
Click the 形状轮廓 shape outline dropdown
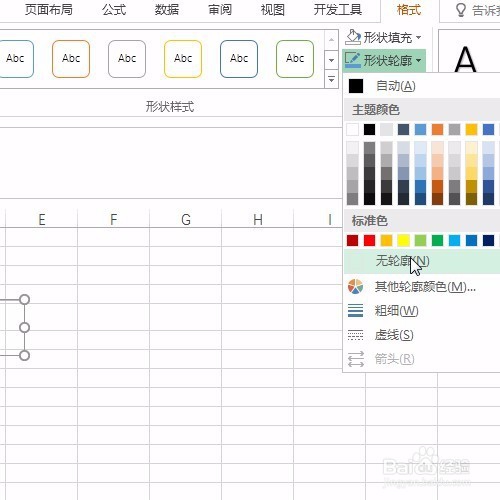pos(384,60)
